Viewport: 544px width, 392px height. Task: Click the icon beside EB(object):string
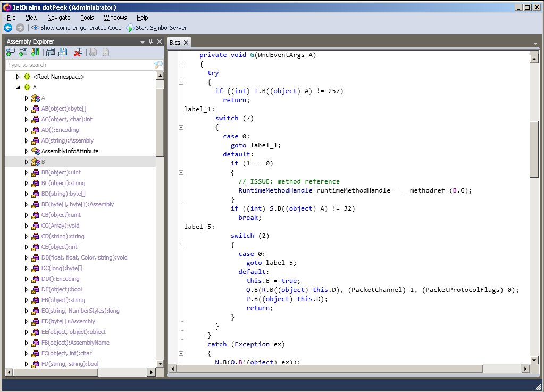click(x=36, y=301)
